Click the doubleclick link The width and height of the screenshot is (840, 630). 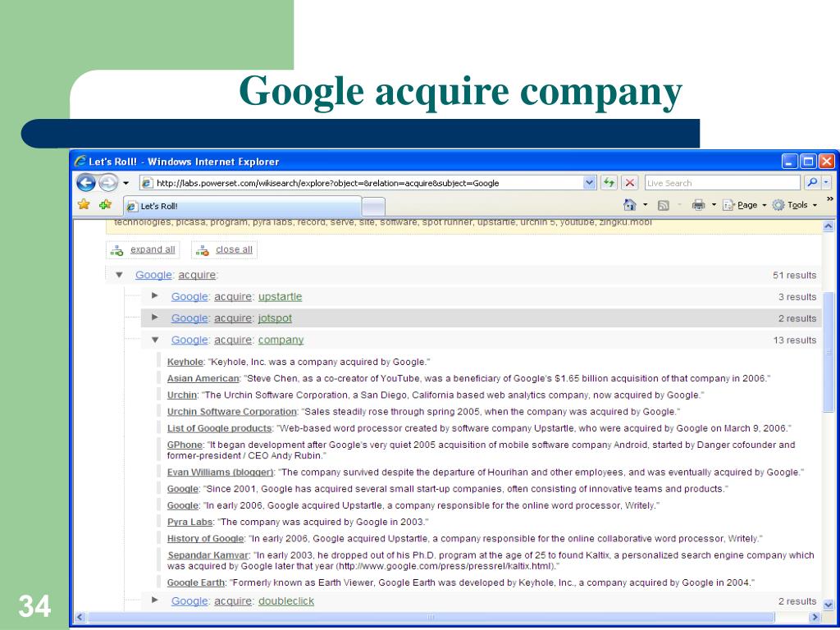[x=286, y=601]
